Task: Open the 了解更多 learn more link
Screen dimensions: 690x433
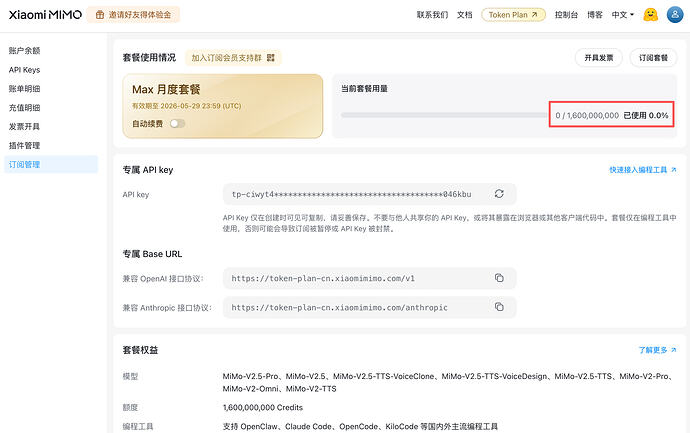Action: (x=657, y=350)
